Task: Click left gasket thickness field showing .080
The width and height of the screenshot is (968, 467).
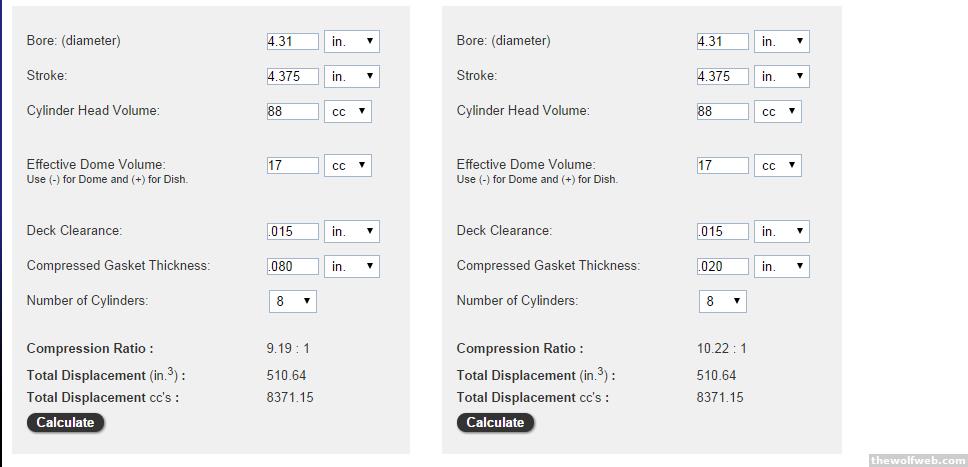Action: point(293,266)
